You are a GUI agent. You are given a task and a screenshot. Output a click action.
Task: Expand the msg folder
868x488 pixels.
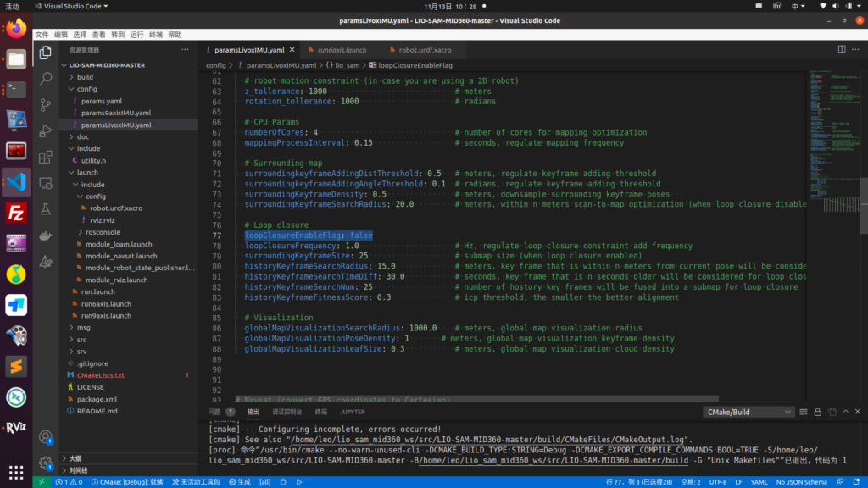click(x=129, y=328)
